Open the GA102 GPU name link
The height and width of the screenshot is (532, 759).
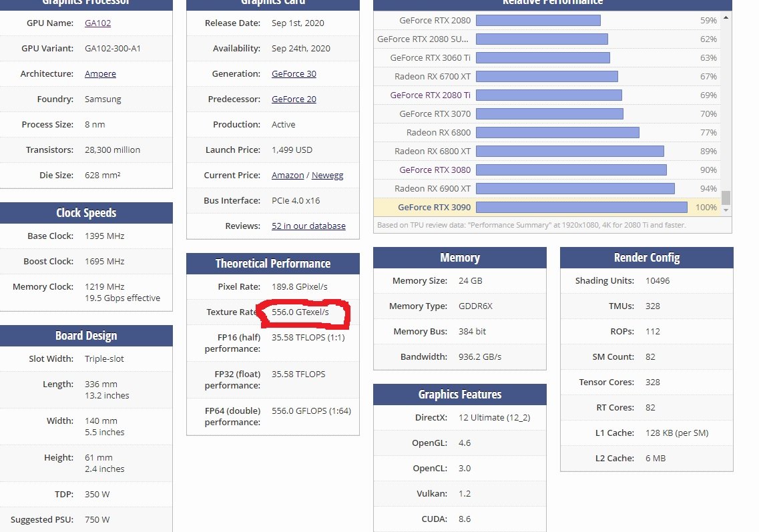pos(97,23)
